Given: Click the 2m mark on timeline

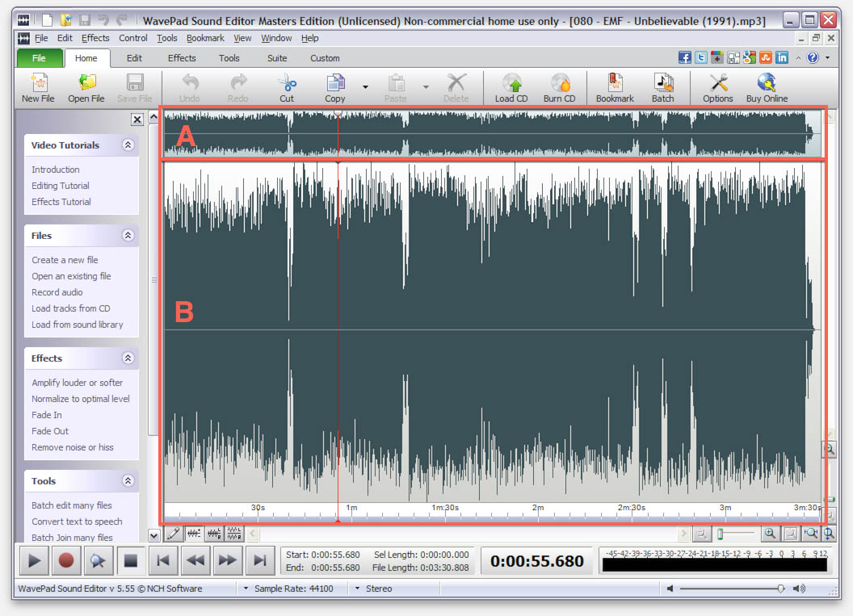Looking at the screenshot, I should click(x=538, y=507).
